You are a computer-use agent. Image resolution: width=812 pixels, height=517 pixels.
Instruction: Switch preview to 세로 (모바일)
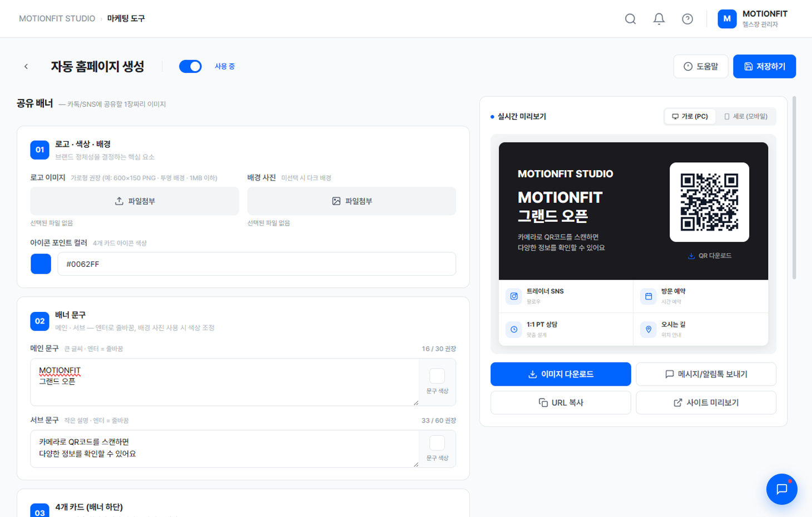(x=745, y=117)
